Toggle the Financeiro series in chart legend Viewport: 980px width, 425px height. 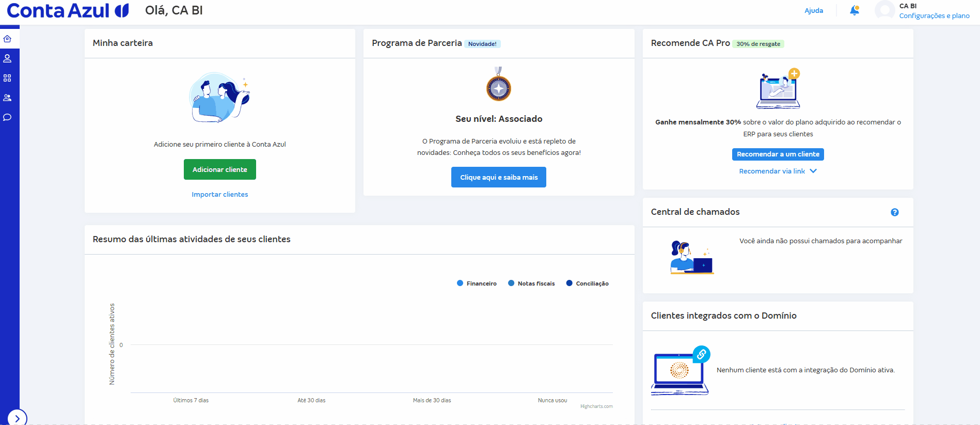click(477, 284)
